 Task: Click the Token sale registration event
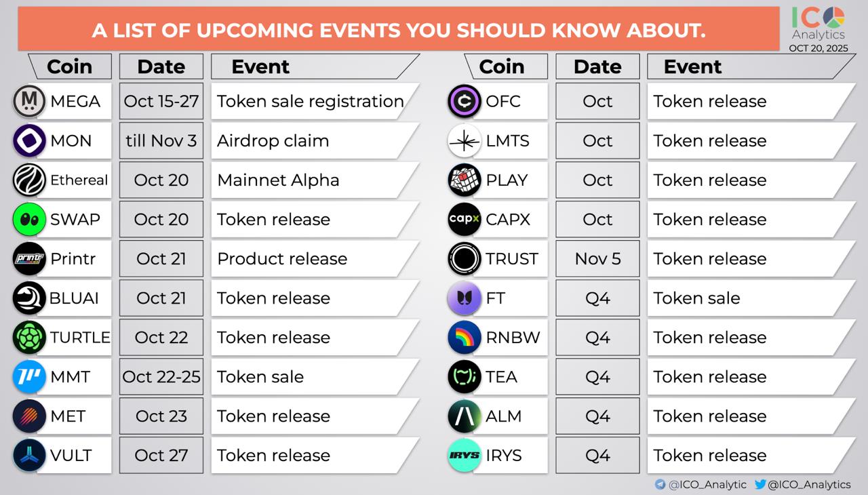311,102
